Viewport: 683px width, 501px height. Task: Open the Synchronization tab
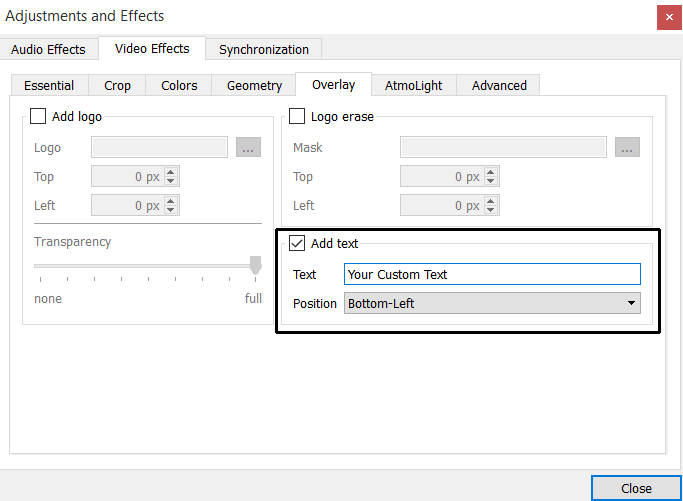[x=264, y=49]
